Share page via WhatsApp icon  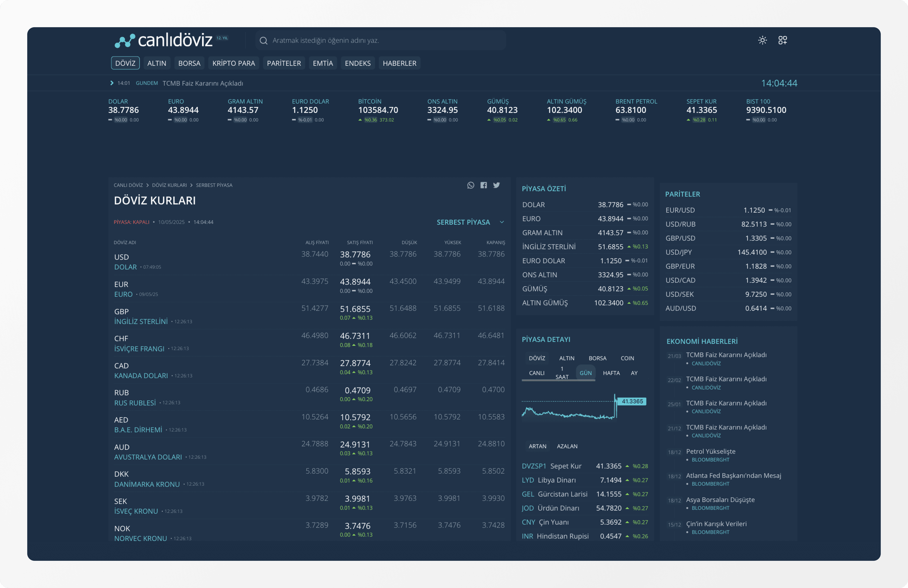470,185
